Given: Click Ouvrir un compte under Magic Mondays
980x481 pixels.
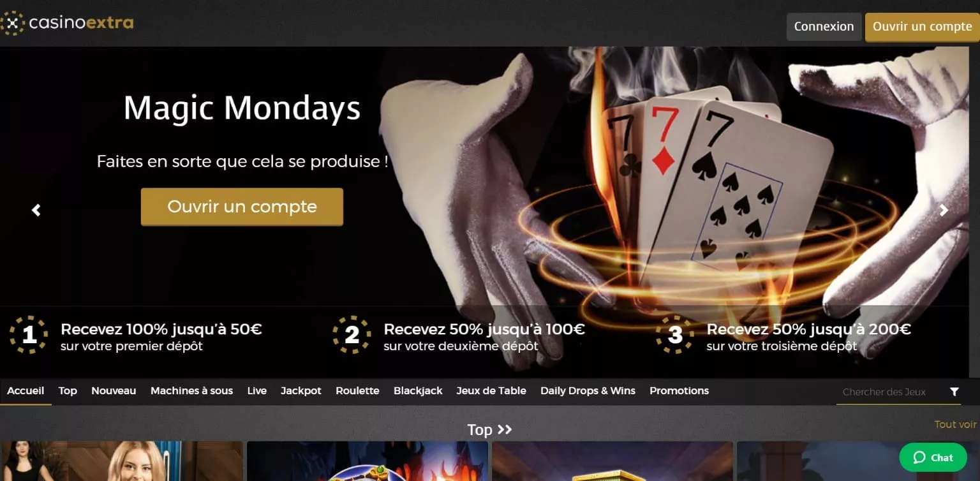Looking at the screenshot, I should point(242,207).
